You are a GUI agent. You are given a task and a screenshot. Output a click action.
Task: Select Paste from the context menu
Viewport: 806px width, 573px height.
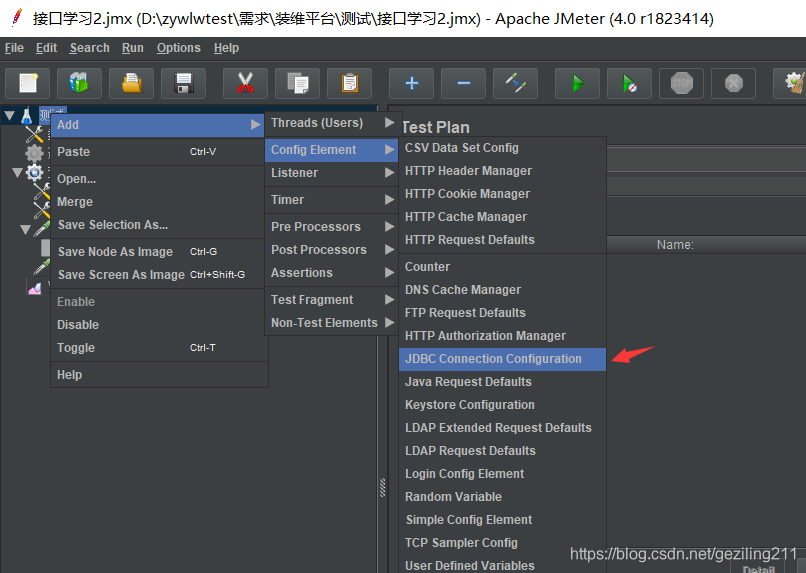(x=158, y=152)
